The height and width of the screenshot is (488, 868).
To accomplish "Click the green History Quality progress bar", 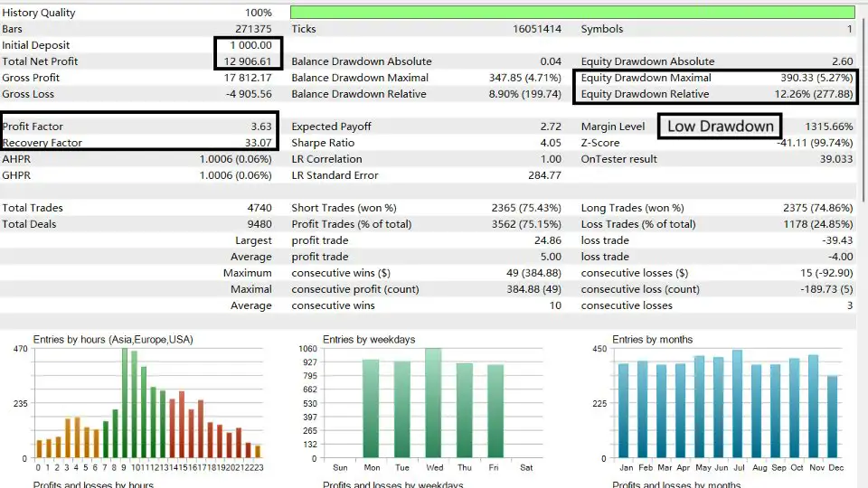I will point(571,13).
